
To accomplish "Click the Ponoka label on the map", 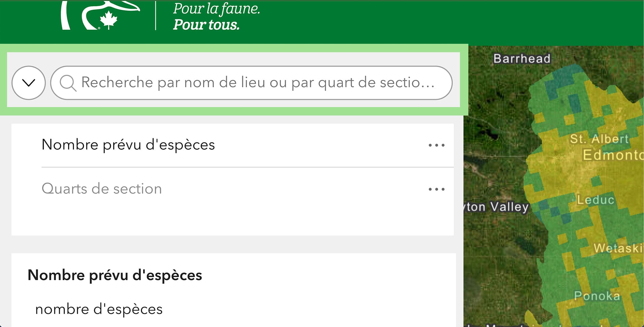I will 597,296.
